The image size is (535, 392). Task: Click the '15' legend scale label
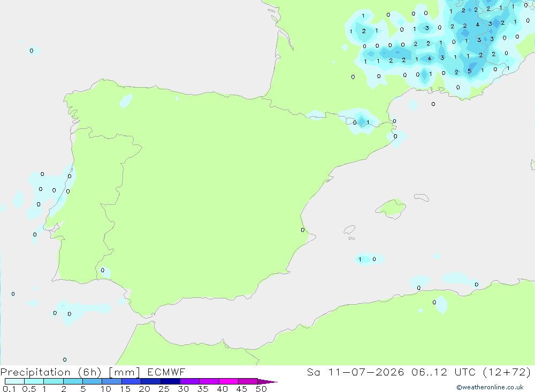click(125, 389)
